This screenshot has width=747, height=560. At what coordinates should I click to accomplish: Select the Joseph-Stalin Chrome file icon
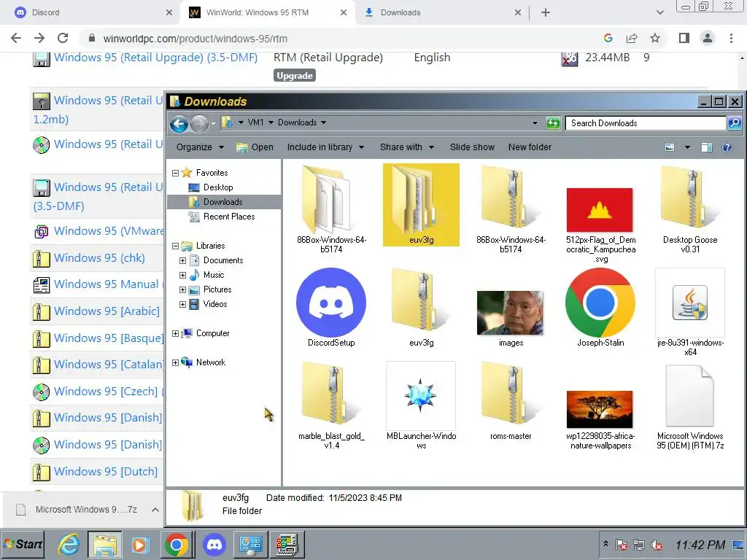pyautogui.click(x=600, y=307)
